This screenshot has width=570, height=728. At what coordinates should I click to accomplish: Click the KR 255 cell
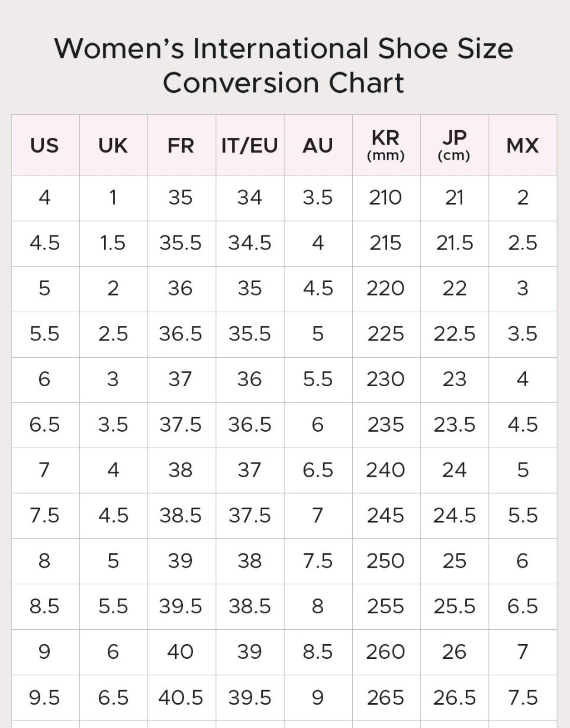387,607
